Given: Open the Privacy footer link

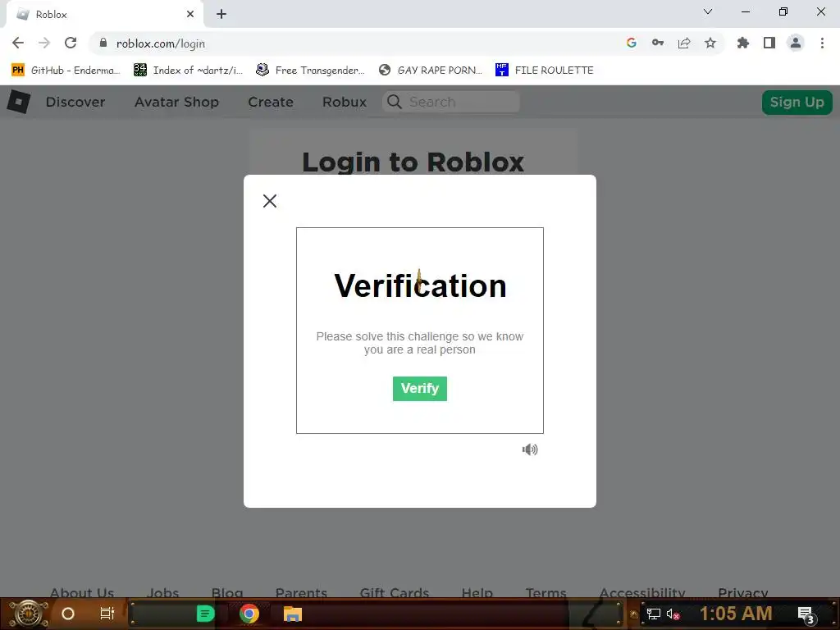Looking at the screenshot, I should point(743,592).
